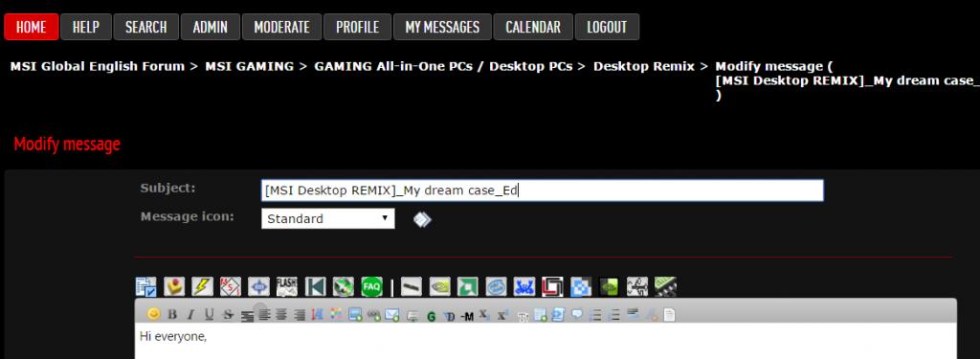Screen dimensions: 980x359
Task: Click the green FAQ icon
Action: tap(371, 286)
